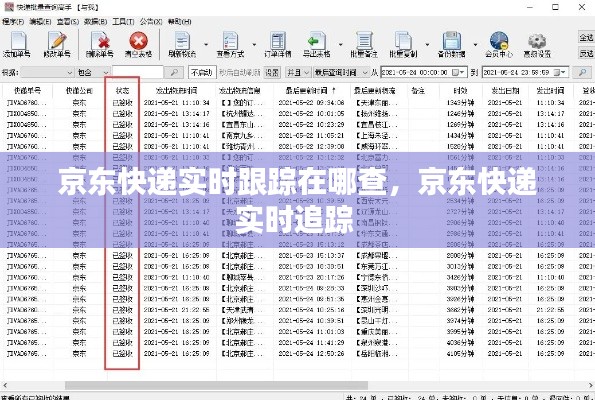Open the 修改单号 pencil edit icon
Image resolution: width=595 pixels, height=400 pixels.
[57, 44]
